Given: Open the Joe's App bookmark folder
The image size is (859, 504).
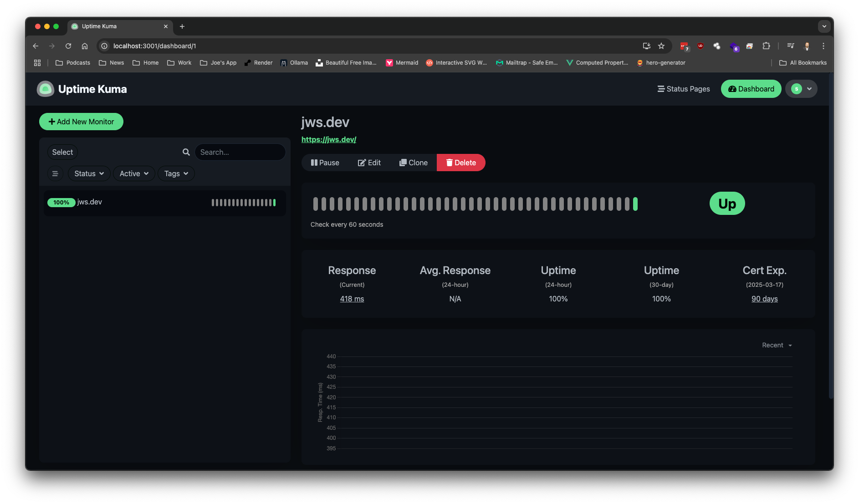Looking at the screenshot, I should click(x=218, y=63).
